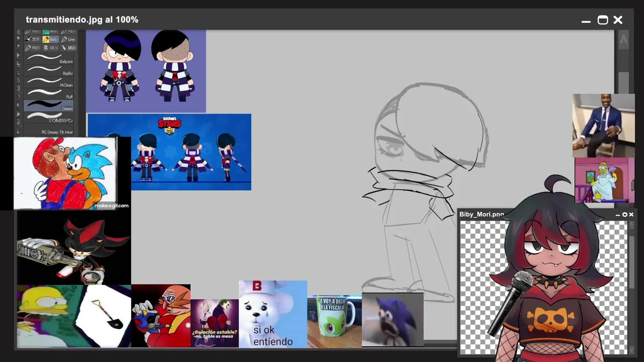
Task: Click the man in blue suit photo
Action: point(604,126)
